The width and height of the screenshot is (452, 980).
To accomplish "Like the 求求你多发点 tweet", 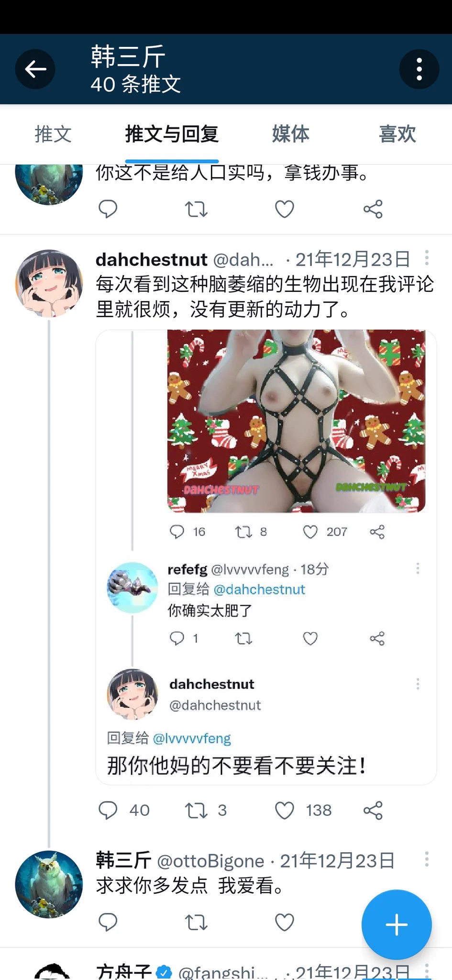I will tap(285, 922).
